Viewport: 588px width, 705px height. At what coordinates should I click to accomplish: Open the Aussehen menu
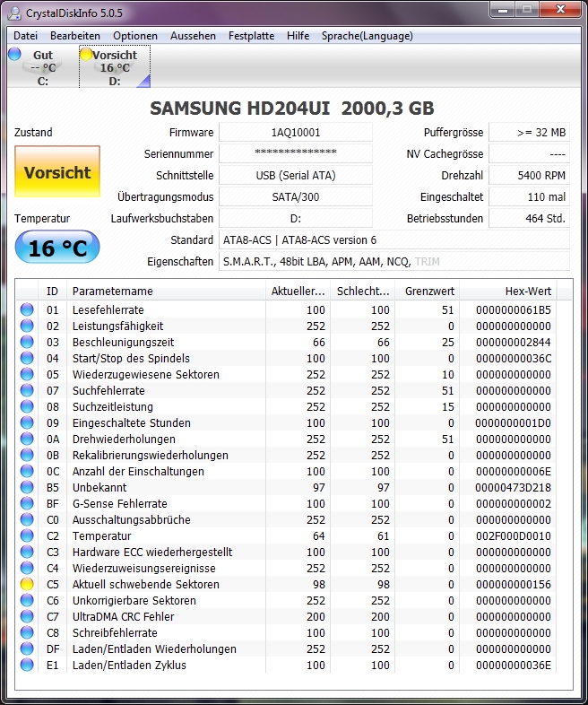pos(193,36)
